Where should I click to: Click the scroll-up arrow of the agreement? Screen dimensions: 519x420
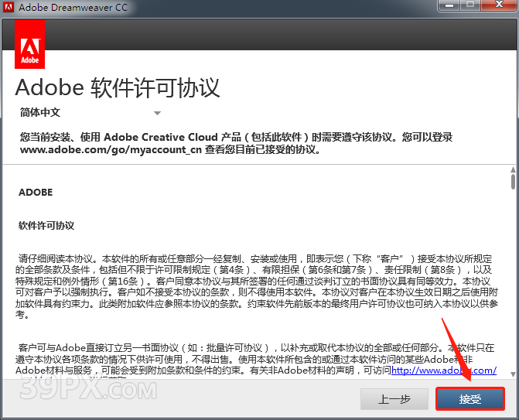click(513, 169)
